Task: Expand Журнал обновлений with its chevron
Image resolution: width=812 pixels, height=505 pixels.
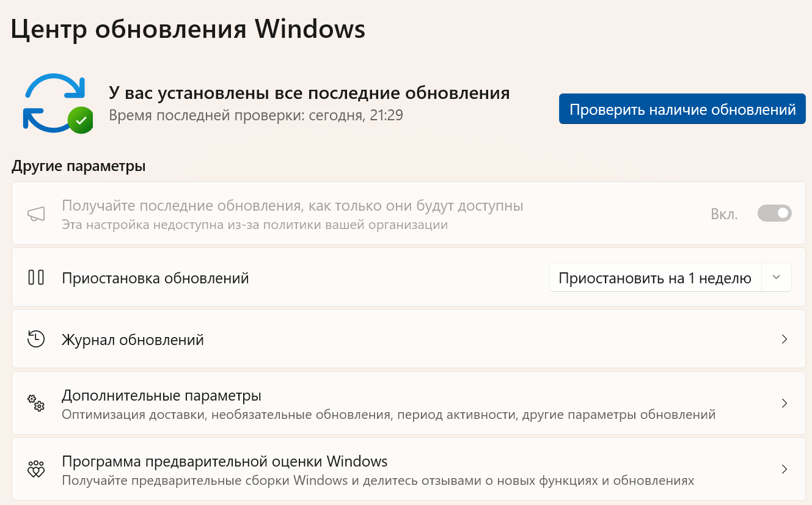Action: coord(785,339)
